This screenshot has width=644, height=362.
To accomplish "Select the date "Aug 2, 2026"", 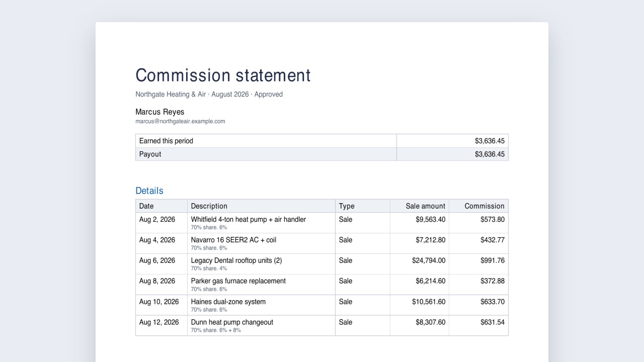I will [x=157, y=220].
